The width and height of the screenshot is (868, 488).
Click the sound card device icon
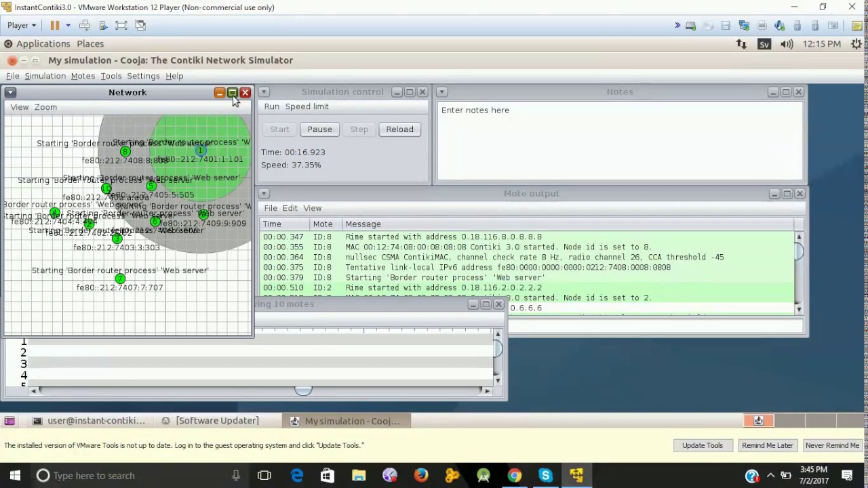[779, 25]
